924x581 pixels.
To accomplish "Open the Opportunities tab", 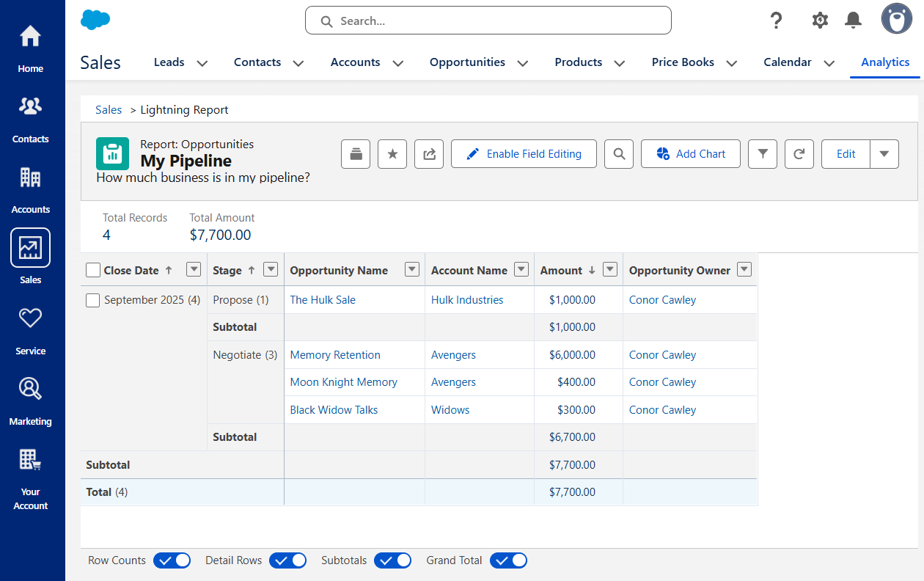I will click(x=467, y=62).
